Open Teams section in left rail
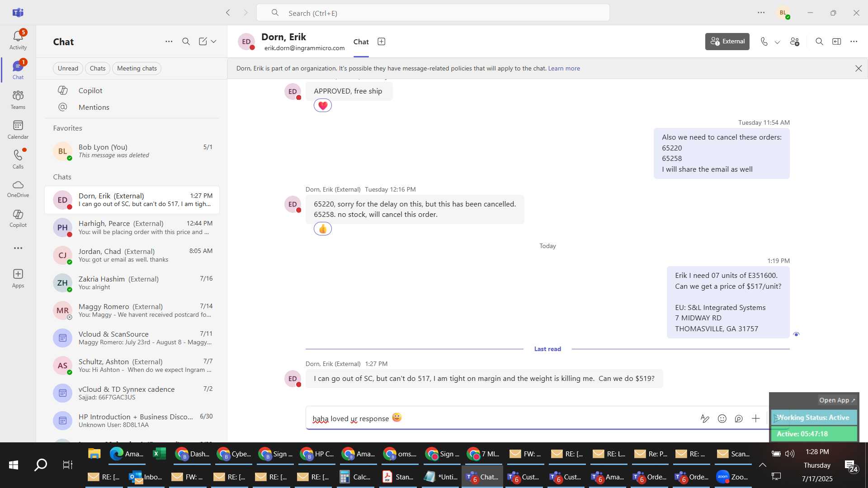This screenshot has width=868, height=488. (18, 100)
